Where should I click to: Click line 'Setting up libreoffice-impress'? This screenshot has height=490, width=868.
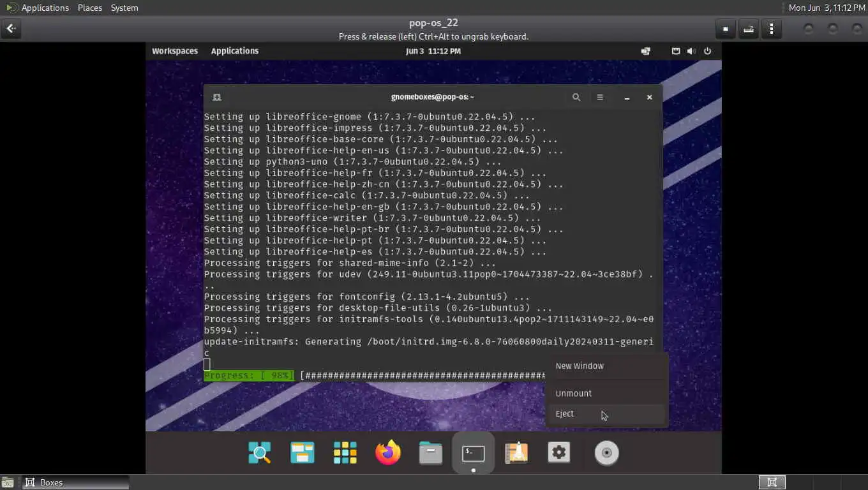pyautogui.click(x=375, y=128)
